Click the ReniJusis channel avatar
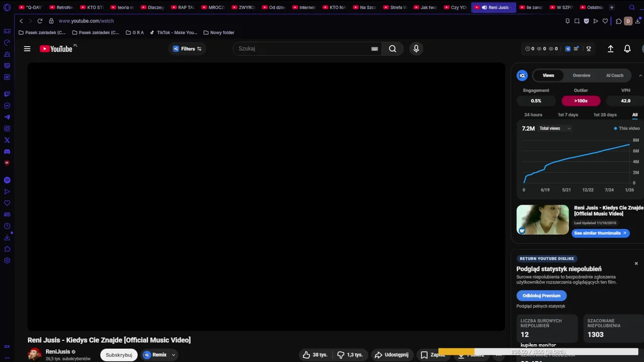 coord(34,354)
